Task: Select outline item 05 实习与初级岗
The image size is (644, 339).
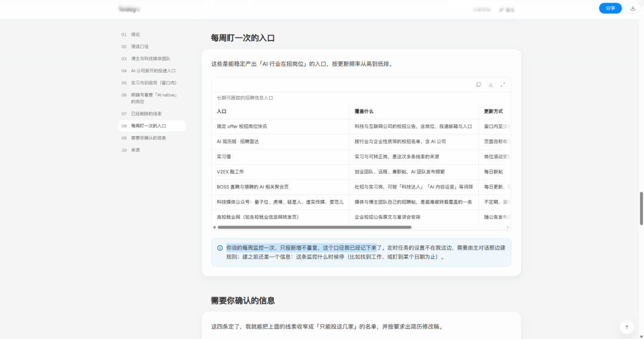Action: 151,82
